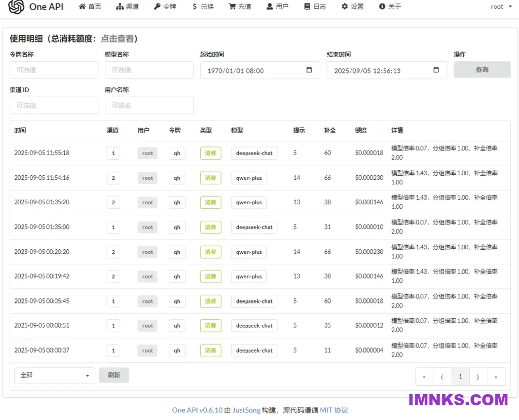Screen dimensions: 519x420
Task: Open the 模型名称 selection box
Action: (x=149, y=69)
